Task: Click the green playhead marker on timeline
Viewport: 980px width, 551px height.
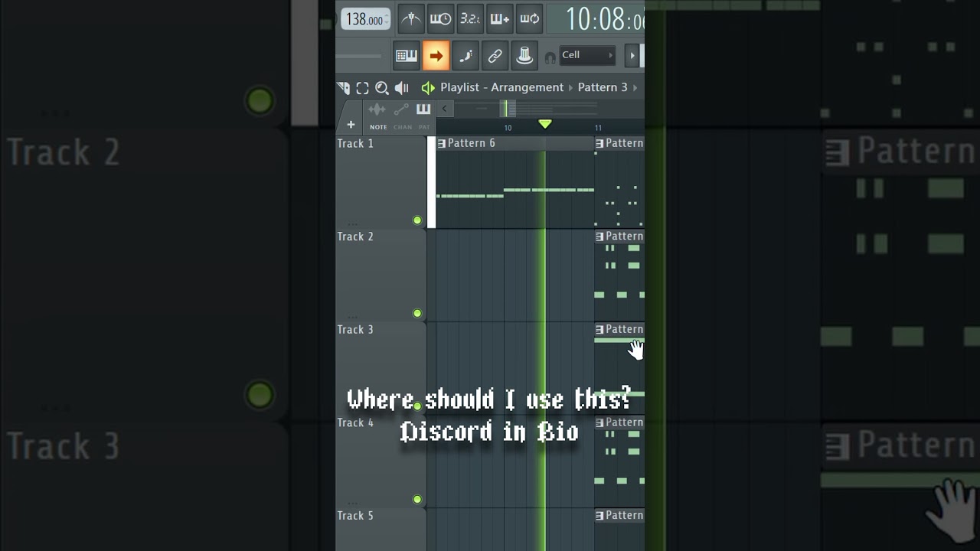Action: pyautogui.click(x=544, y=124)
